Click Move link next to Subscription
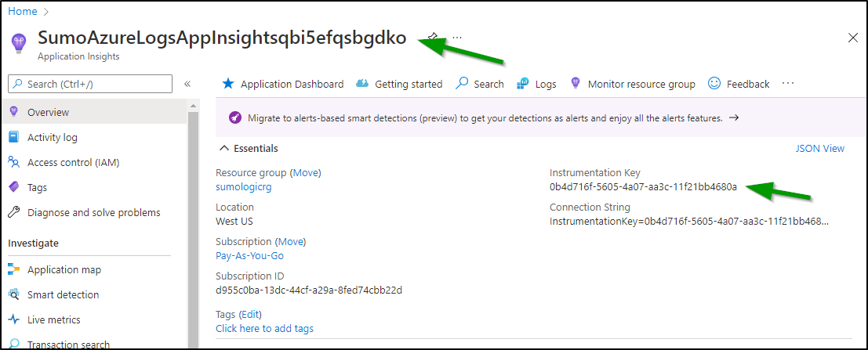The height and width of the screenshot is (350, 868). click(291, 242)
